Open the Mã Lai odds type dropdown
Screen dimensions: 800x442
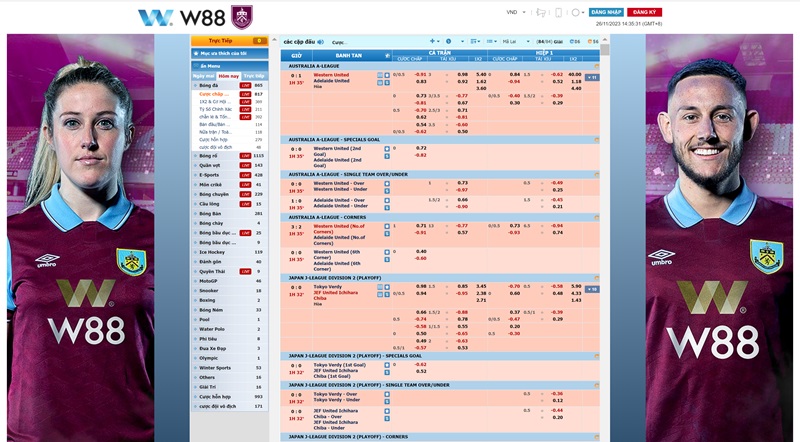pyautogui.click(x=516, y=41)
